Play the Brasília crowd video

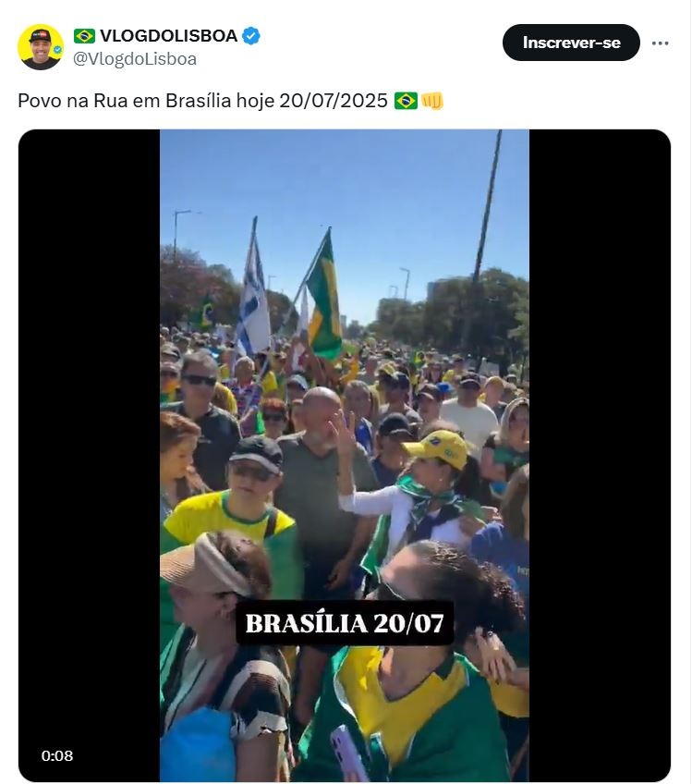345,456
